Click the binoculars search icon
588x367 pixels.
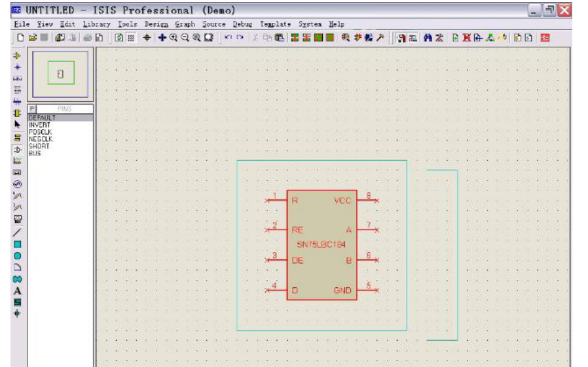coord(428,38)
